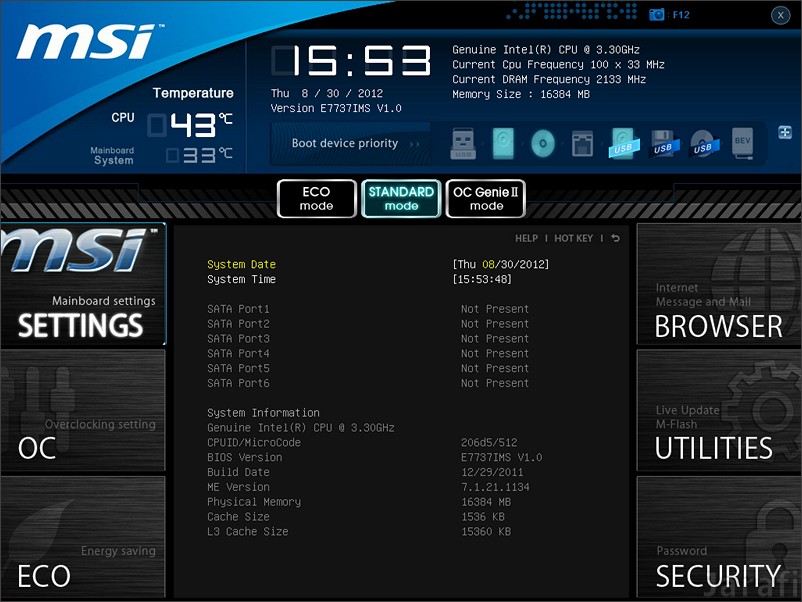Screen dimensions: 802x602
Task: Expand boot device list with plus icon
Action: click(x=785, y=132)
